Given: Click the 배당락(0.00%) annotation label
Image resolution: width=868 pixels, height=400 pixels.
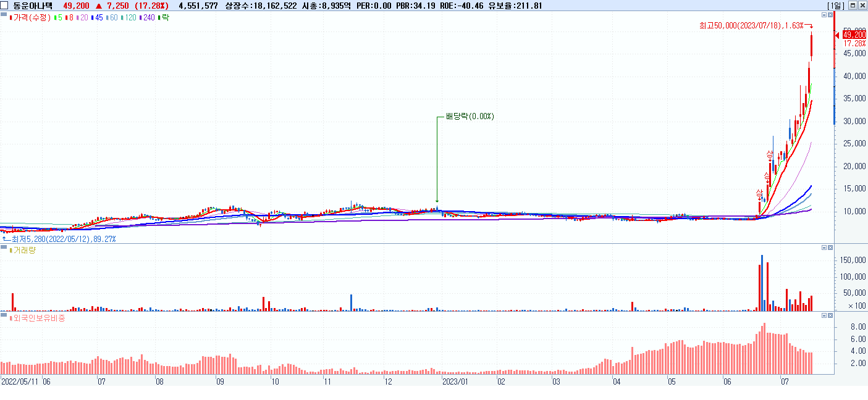Looking at the screenshot, I should click(x=470, y=116).
